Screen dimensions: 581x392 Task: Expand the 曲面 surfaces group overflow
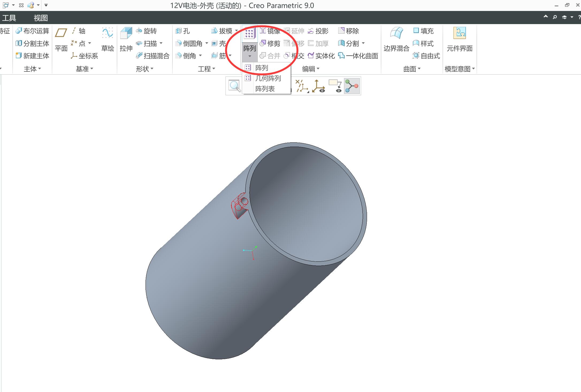412,69
